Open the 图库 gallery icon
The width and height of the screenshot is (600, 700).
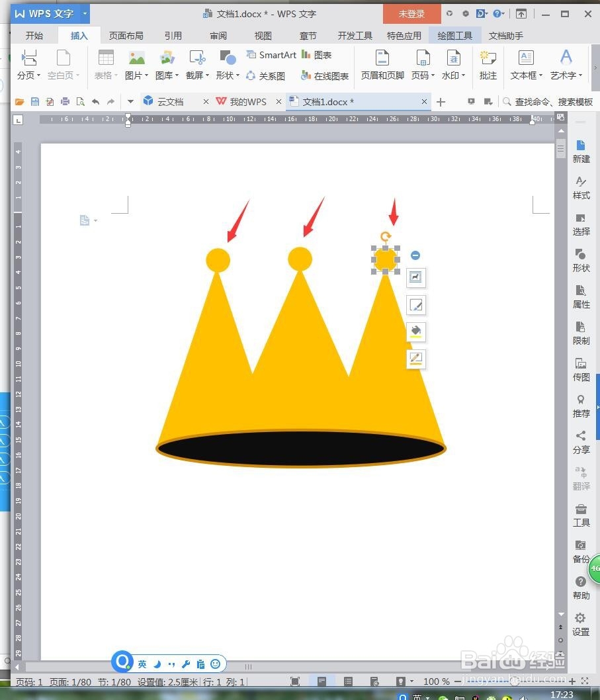pos(167,58)
